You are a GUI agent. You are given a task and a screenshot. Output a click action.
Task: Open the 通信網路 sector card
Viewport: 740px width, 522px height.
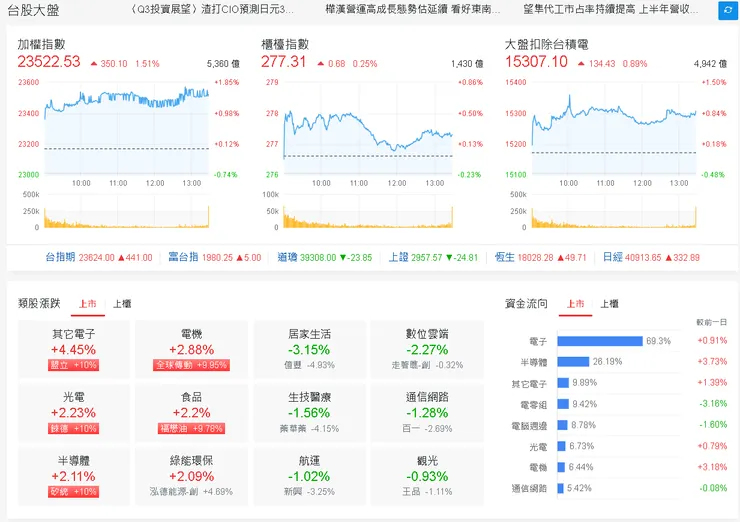[x=427, y=413]
